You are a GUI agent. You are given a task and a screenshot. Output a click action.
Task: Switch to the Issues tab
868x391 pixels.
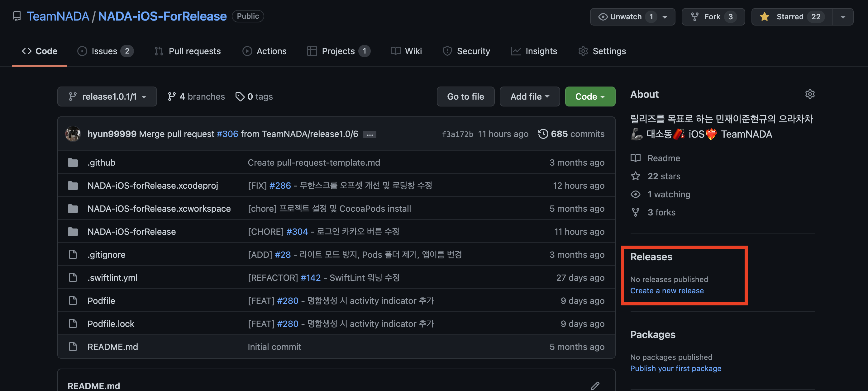pyautogui.click(x=105, y=51)
